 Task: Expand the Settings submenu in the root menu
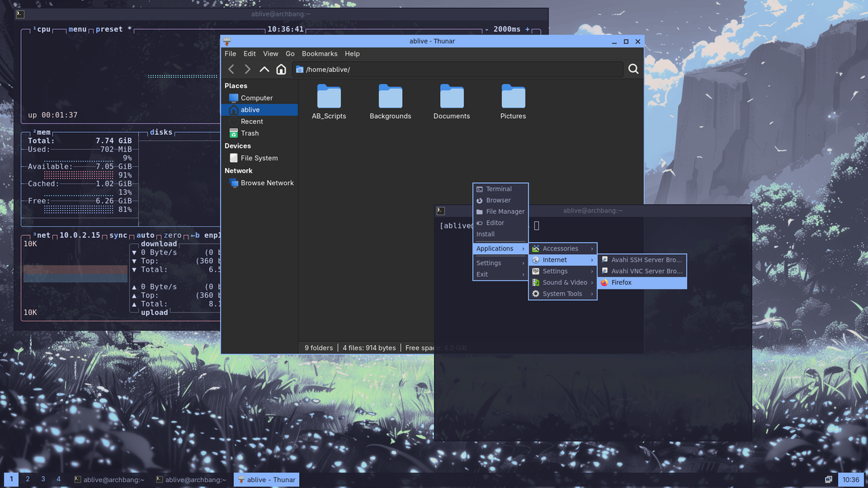tap(489, 262)
